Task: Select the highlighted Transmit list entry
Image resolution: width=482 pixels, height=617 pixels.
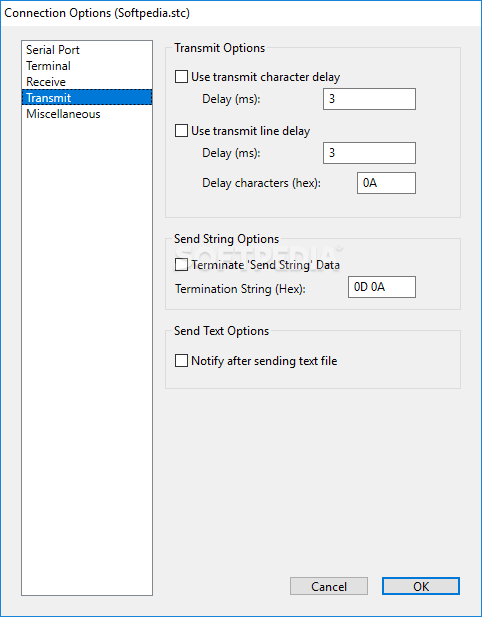Action: click(87, 98)
